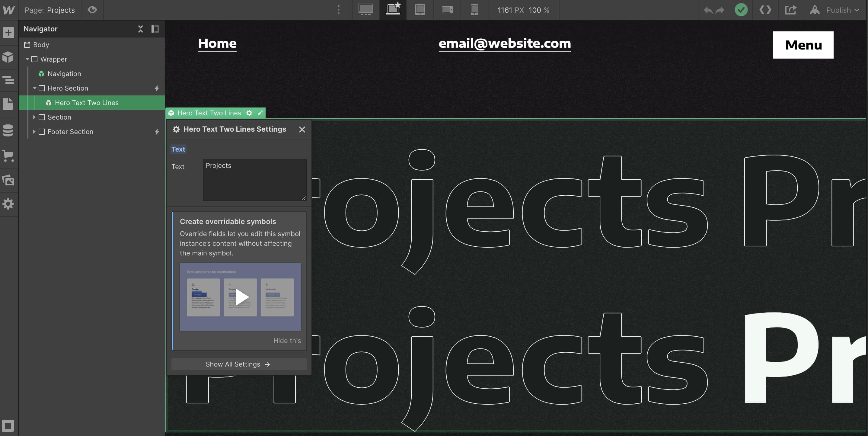The height and width of the screenshot is (436, 868).
Task: Collapse the Wrapper tree item
Action: click(x=27, y=59)
